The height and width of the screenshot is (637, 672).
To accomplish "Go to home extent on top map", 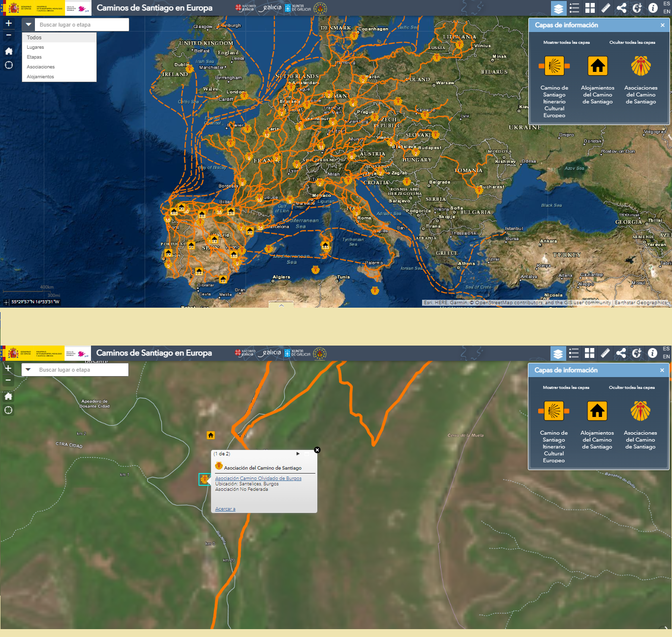I will tap(8, 51).
